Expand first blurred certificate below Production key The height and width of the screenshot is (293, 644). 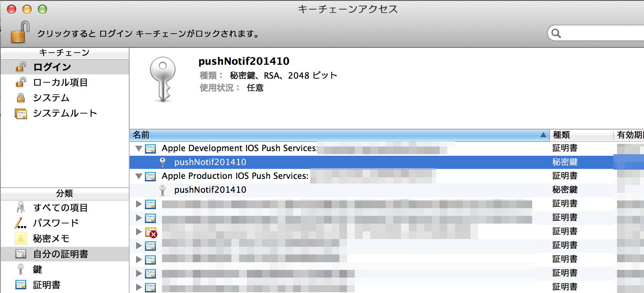(x=138, y=204)
